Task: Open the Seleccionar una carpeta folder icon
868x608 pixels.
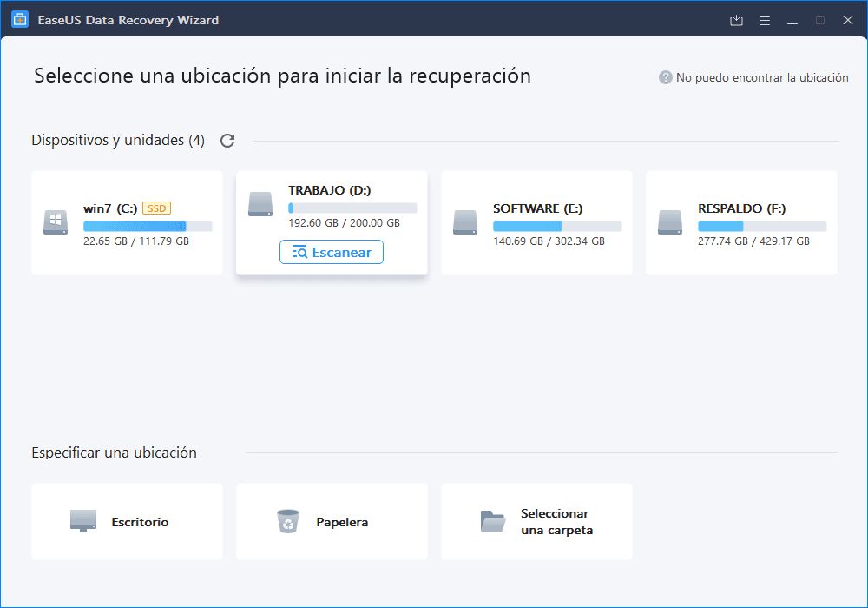Action: pos(492,521)
